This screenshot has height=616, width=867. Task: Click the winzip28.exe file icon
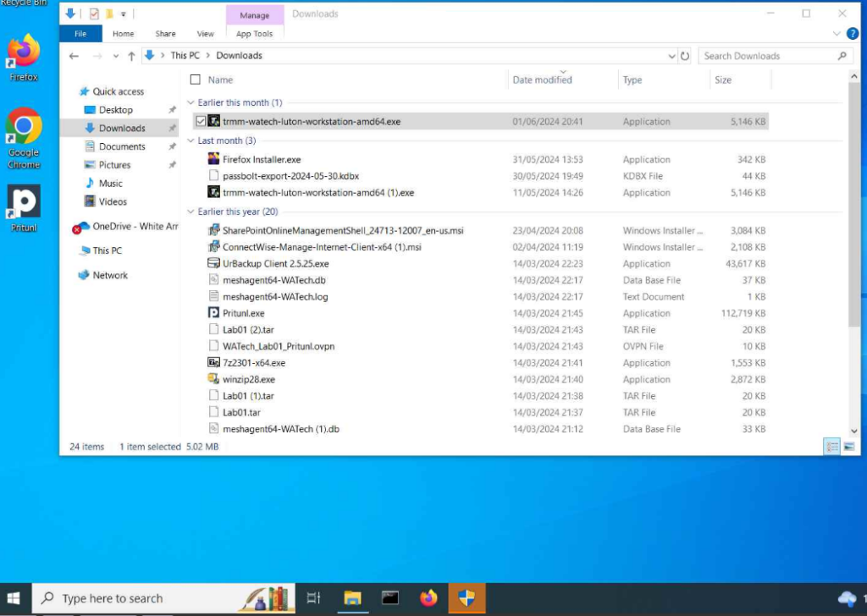213,379
